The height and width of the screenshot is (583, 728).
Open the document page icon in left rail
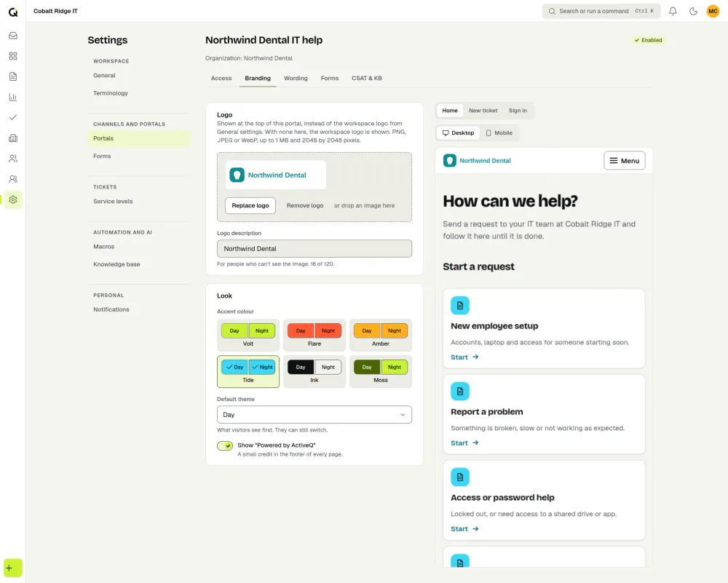13,76
